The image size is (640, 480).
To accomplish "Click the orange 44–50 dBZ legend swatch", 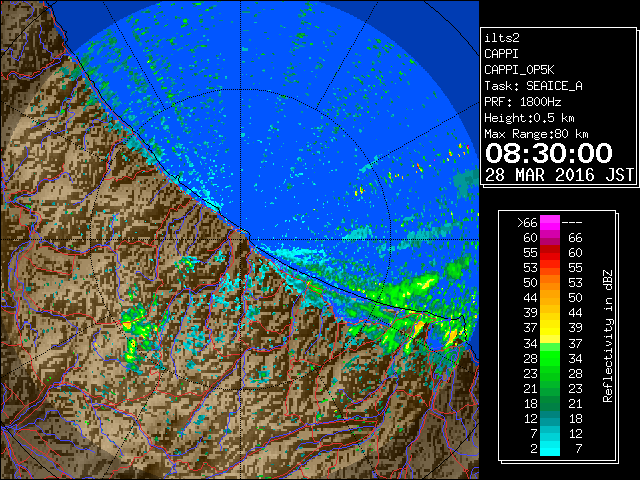I will click(550, 298).
